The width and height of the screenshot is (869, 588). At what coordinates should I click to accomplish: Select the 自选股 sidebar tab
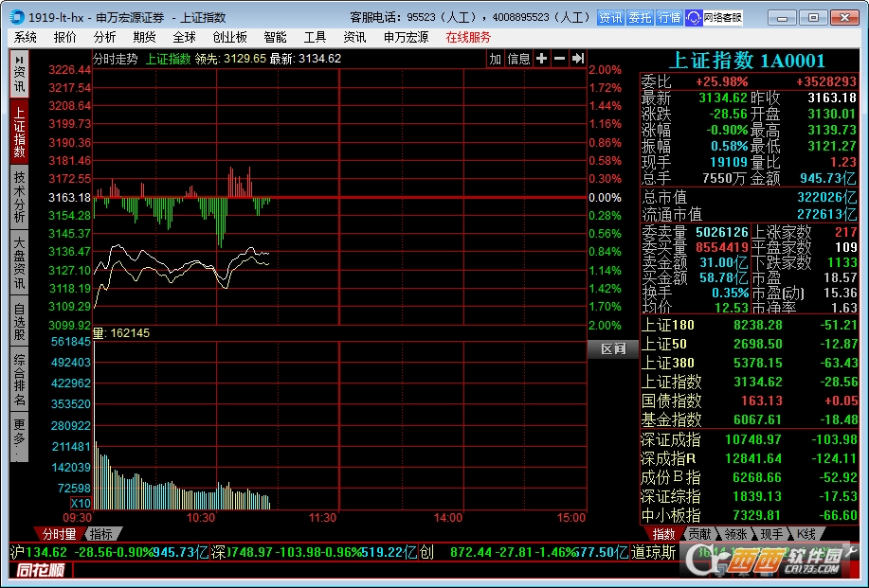(x=19, y=321)
